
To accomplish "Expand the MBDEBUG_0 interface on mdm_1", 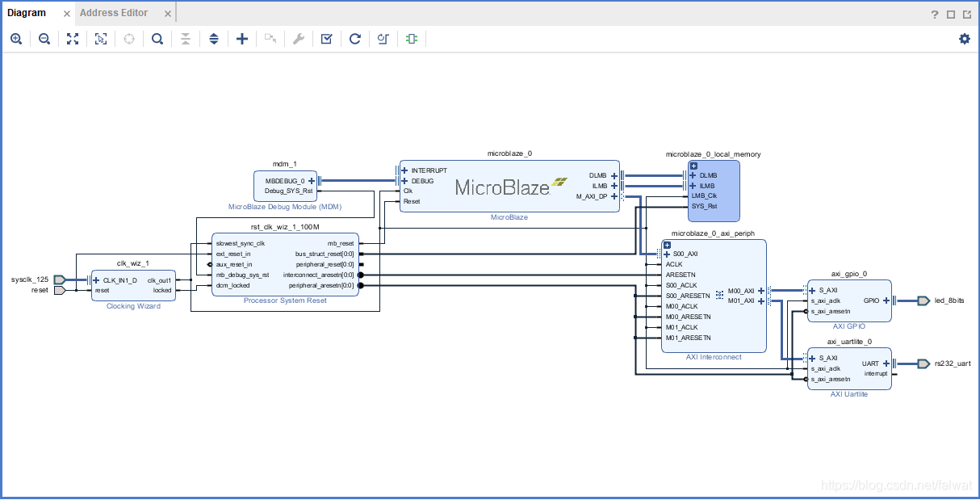I will (x=312, y=181).
